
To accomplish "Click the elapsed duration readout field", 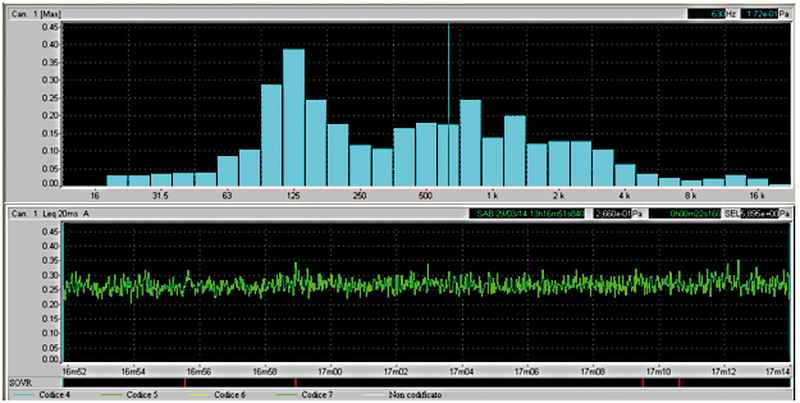I will [x=685, y=213].
